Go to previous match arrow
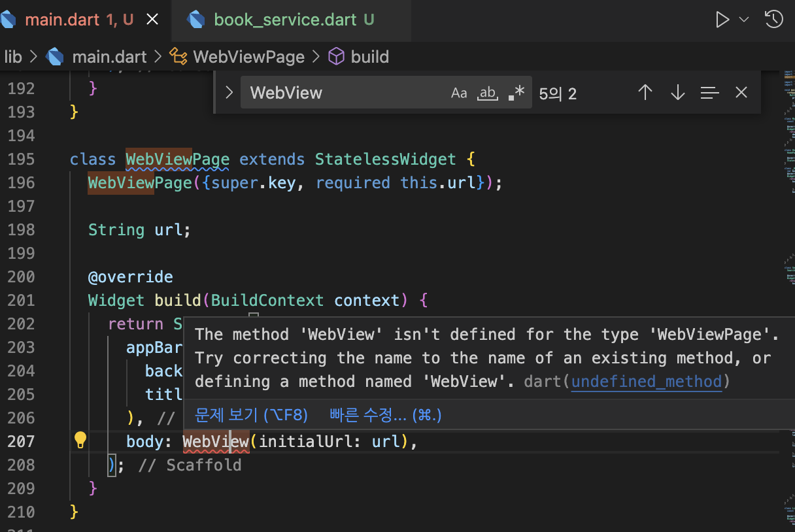795x532 pixels. [645, 93]
